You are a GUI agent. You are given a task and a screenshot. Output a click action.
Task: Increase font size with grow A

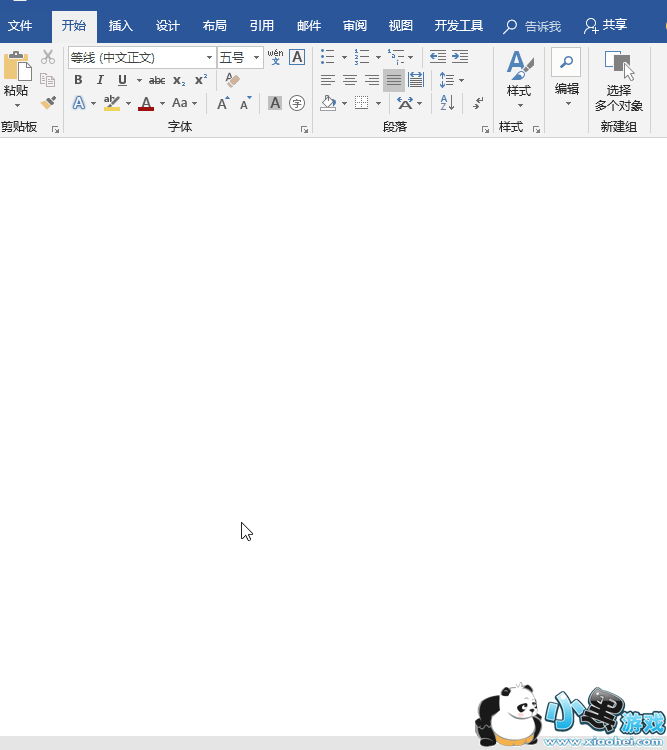pyautogui.click(x=223, y=103)
